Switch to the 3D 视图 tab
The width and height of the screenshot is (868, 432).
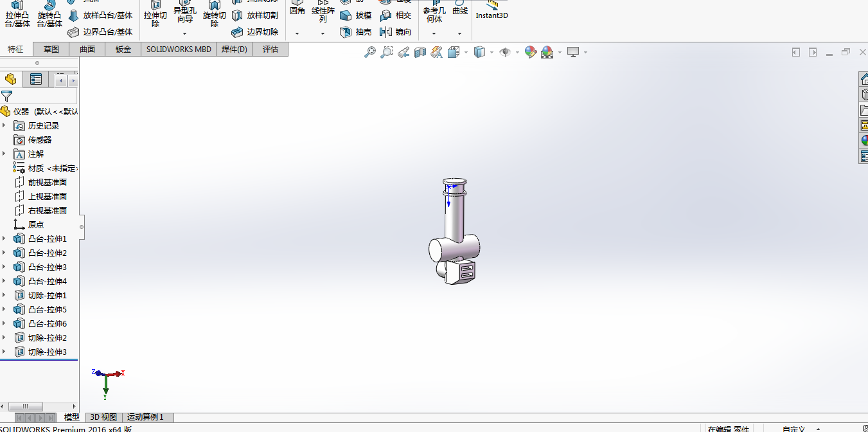pyautogui.click(x=103, y=417)
